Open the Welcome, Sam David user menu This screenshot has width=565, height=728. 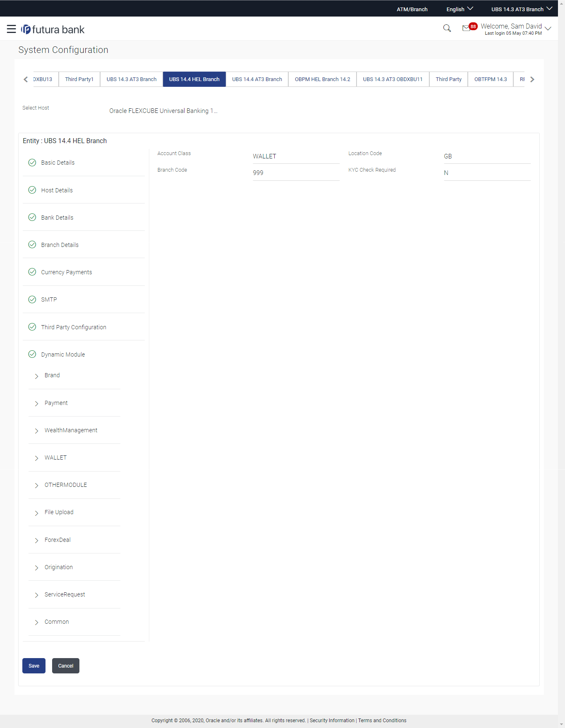click(x=516, y=29)
